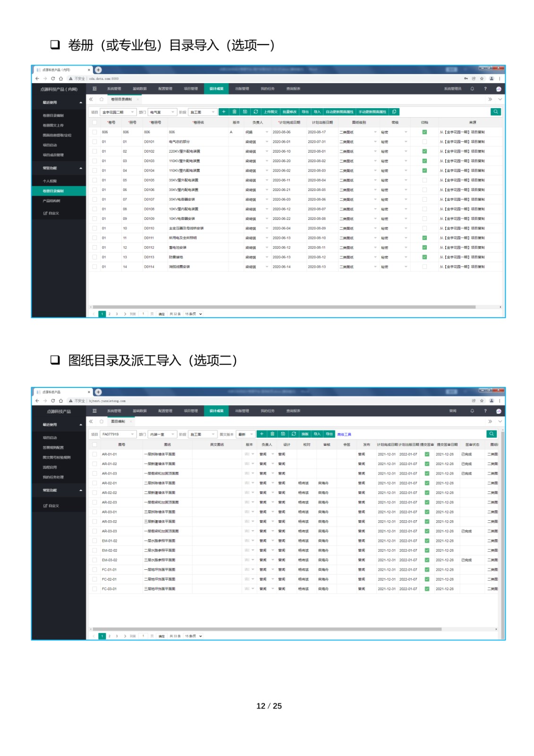Reload the cds.dots.com:8080 browser page
The width and height of the screenshot is (534, 756).
[53, 79]
